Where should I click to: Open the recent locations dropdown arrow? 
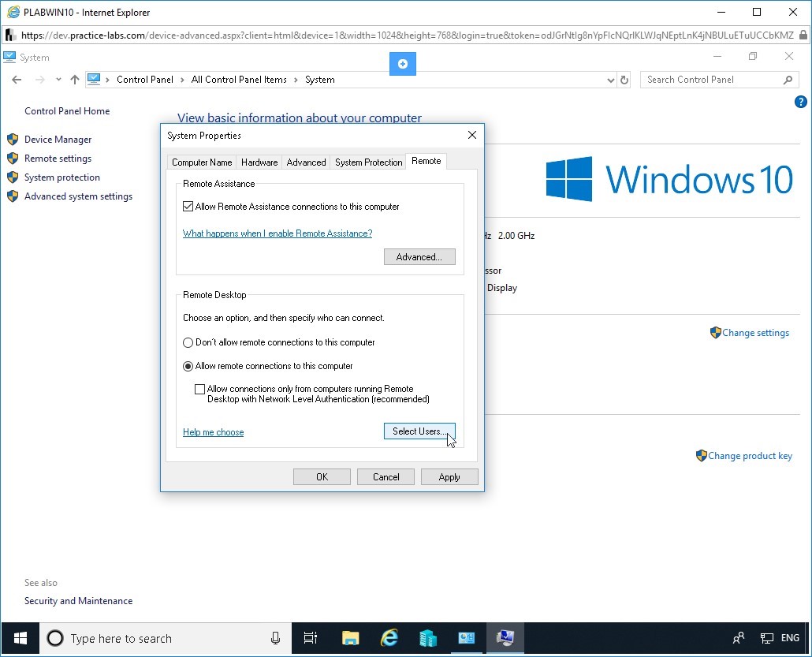[x=58, y=80]
